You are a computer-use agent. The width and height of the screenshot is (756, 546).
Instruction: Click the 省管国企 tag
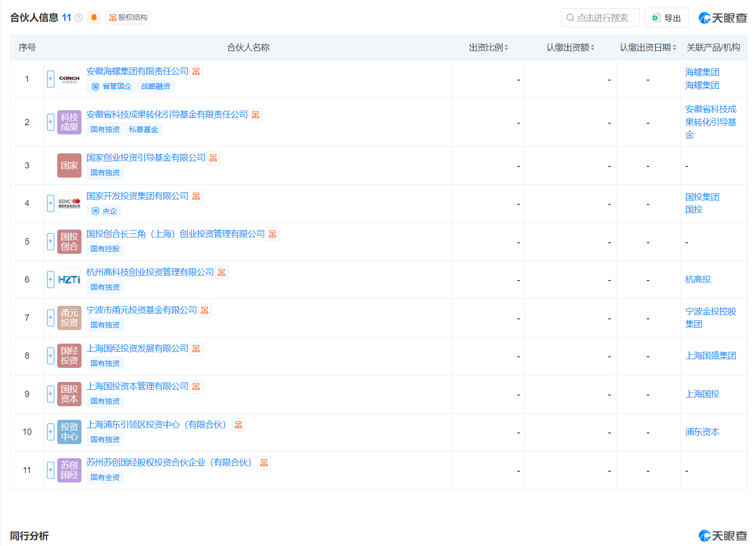tap(112, 86)
